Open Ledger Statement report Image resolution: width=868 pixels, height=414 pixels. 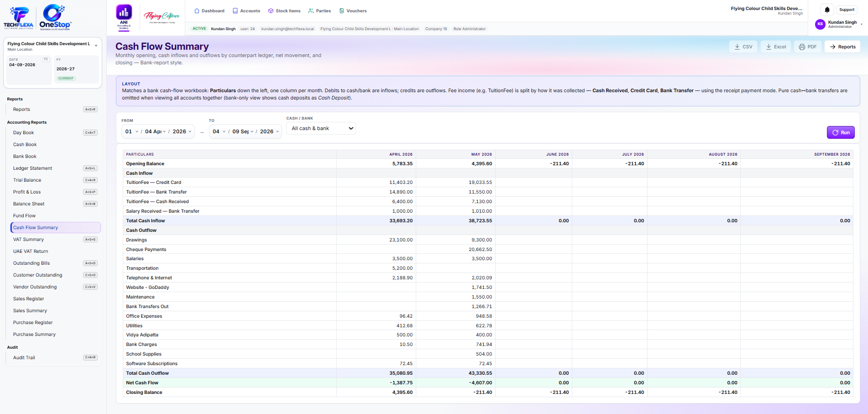pyautogui.click(x=55, y=168)
